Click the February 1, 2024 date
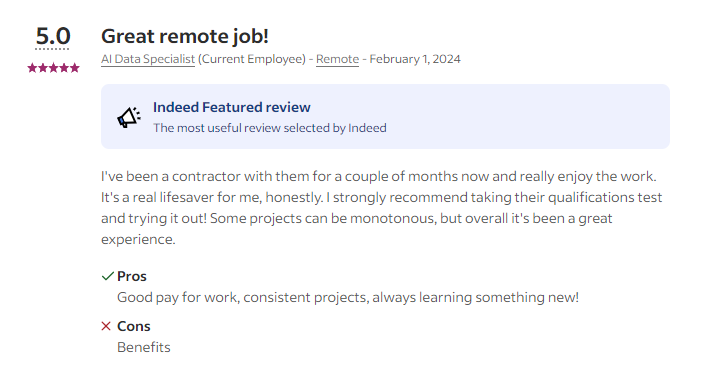 click(x=415, y=59)
